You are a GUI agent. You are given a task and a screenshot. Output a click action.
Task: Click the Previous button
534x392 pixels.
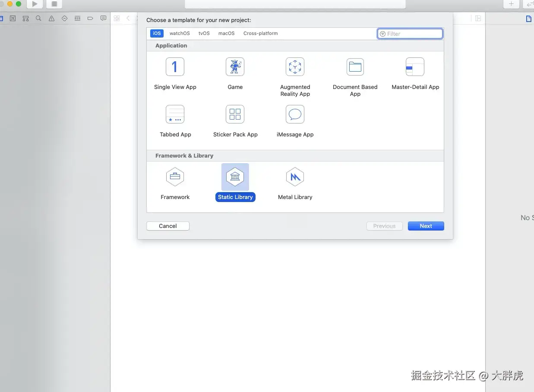(x=384, y=226)
